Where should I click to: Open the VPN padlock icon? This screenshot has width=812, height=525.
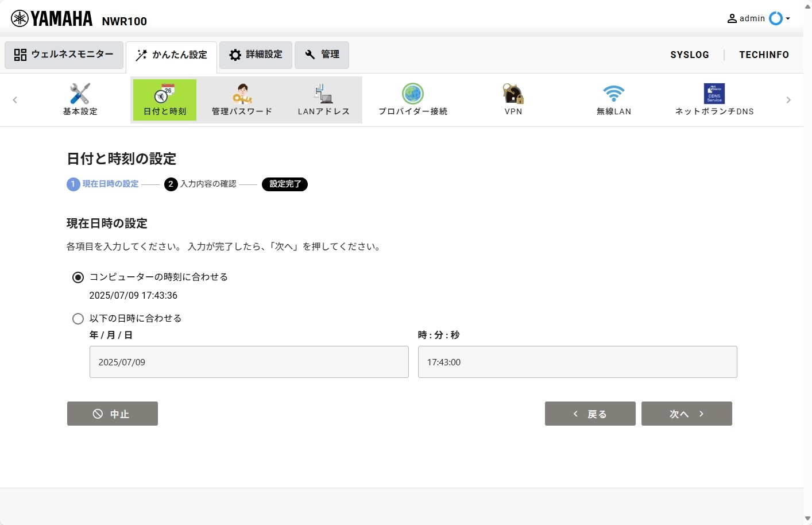click(x=513, y=94)
